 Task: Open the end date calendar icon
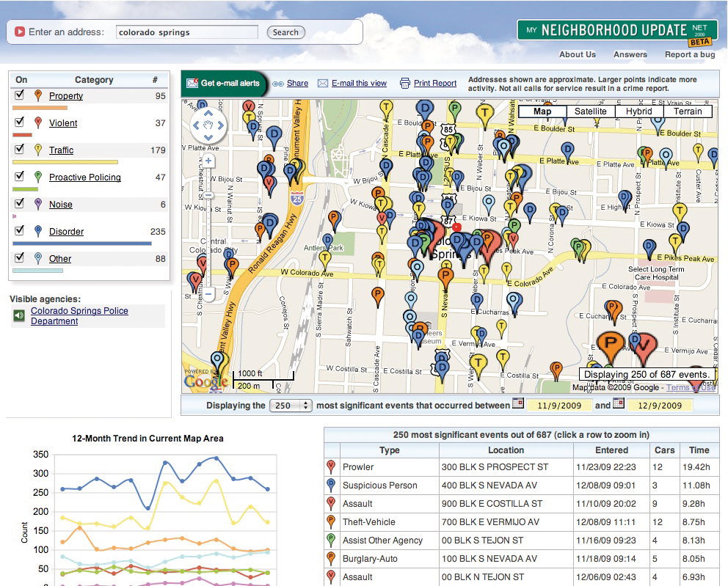(618, 404)
